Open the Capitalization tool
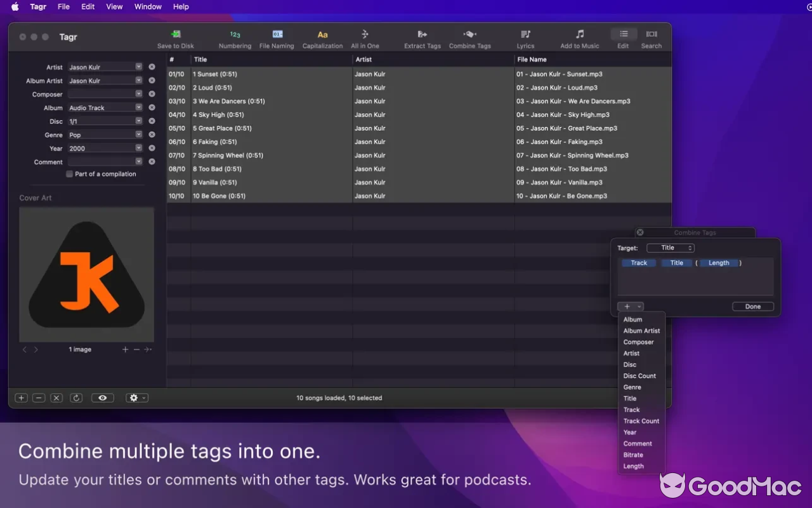Viewport: 812px width, 508px height. (322, 37)
